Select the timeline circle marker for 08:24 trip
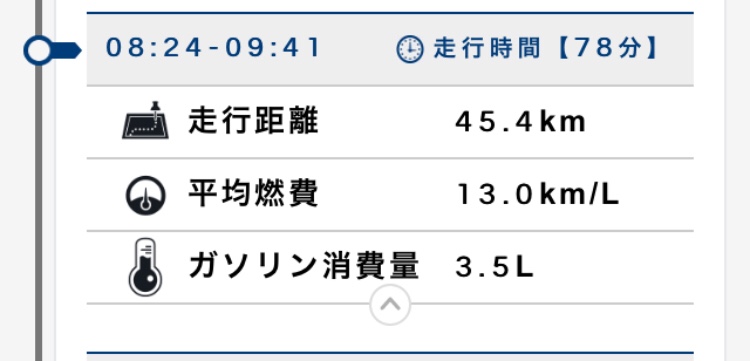Viewport: 750px width, 361px height. (x=38, y=50)
